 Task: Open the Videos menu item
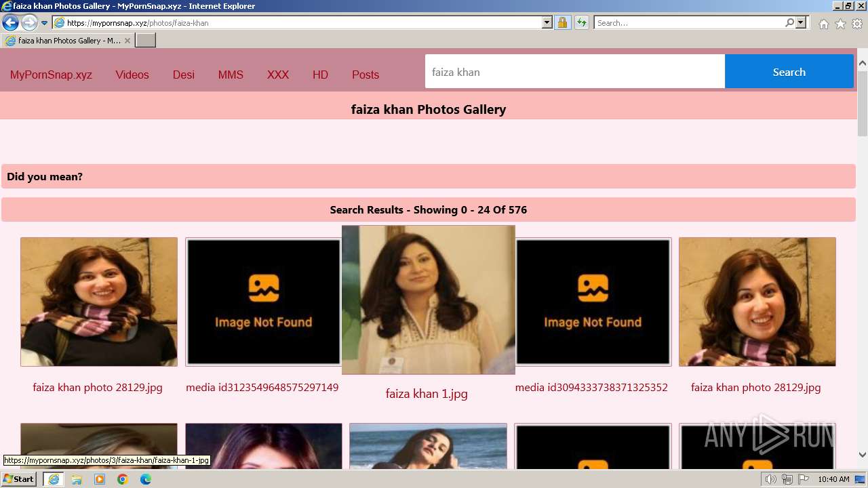132,75
